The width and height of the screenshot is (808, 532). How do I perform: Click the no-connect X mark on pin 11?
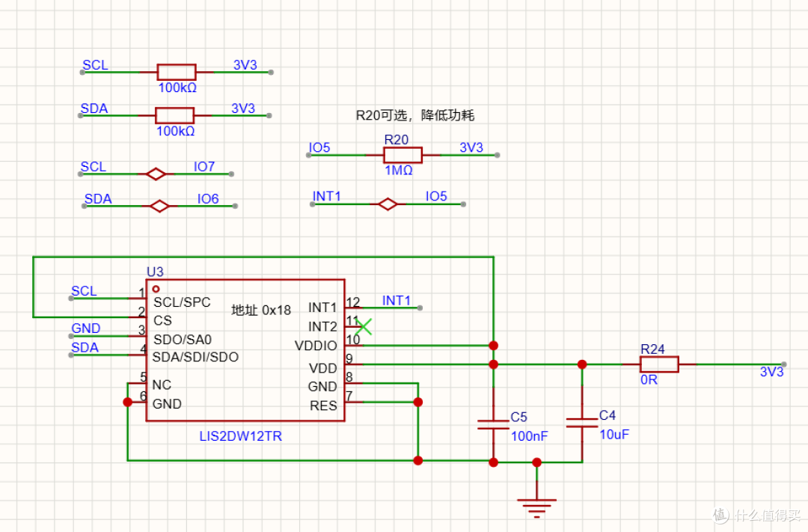pos(364,326)
